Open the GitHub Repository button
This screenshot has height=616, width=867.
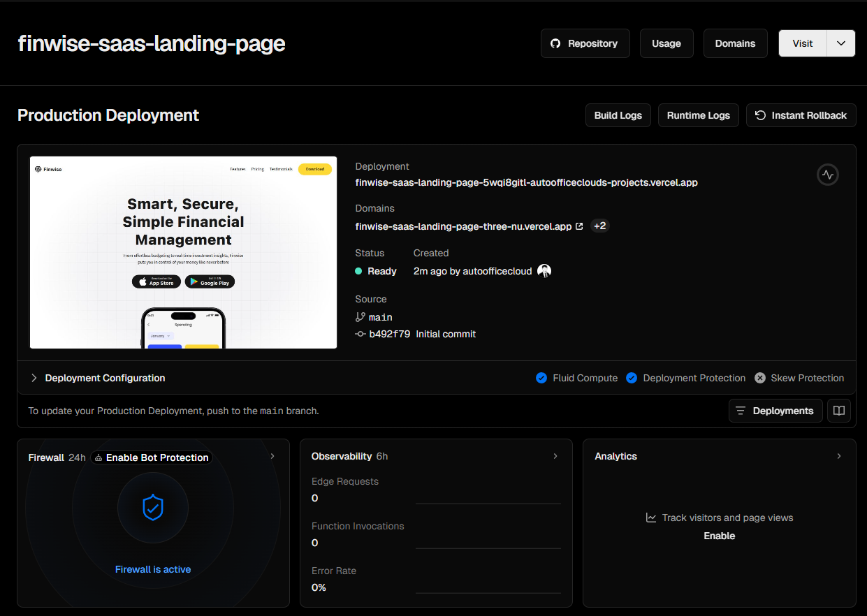(x=585, y=43)
